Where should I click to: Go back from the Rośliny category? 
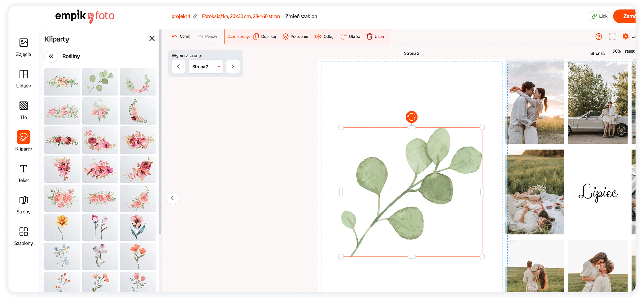click(x=51, y=56)
